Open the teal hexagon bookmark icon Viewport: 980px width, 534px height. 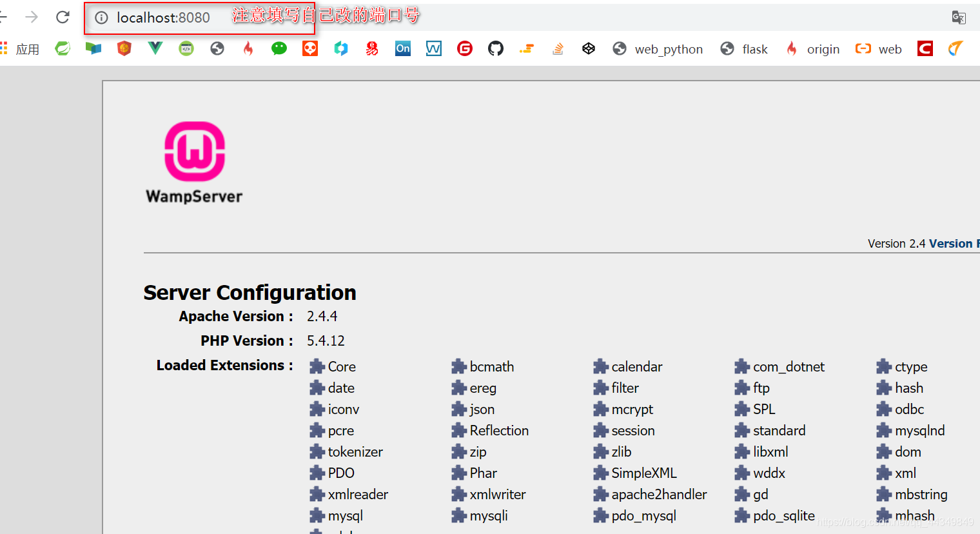point(341,48)
